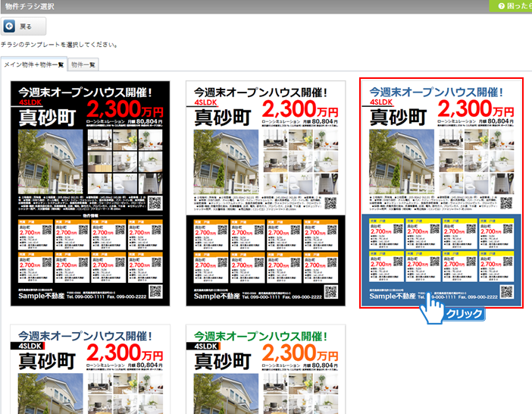Open the 困ったら help button
This screenshot has height=414, width=532.
[511, 6]
